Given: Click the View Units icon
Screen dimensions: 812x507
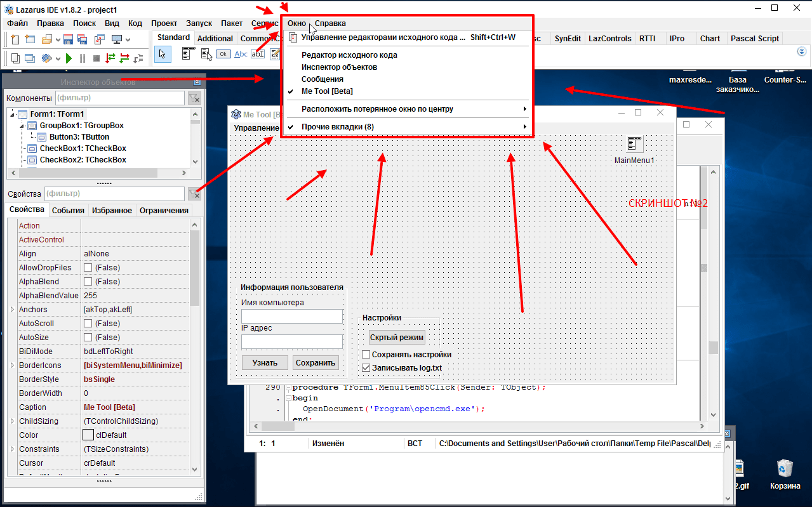Looking at the screenshot, I should click(x=15, y=58).
